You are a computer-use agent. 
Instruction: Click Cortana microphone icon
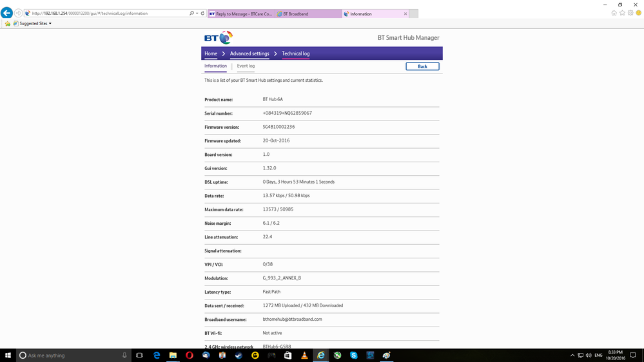point(124,356)
